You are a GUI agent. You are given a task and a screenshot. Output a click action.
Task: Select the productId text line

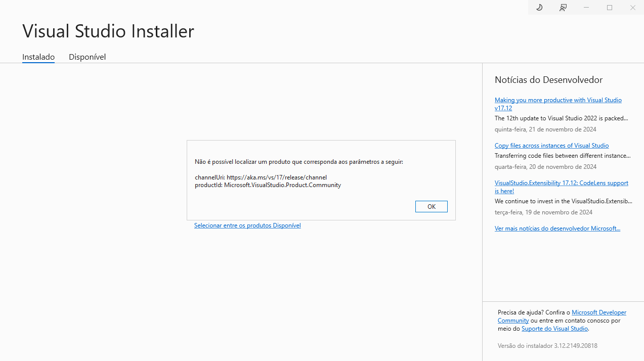pos(268,185)
